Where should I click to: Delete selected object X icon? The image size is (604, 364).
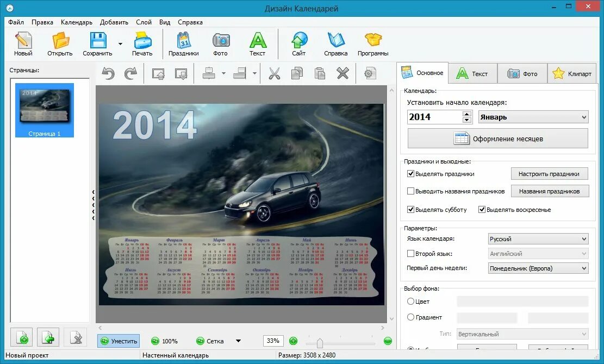click(343, 73)
